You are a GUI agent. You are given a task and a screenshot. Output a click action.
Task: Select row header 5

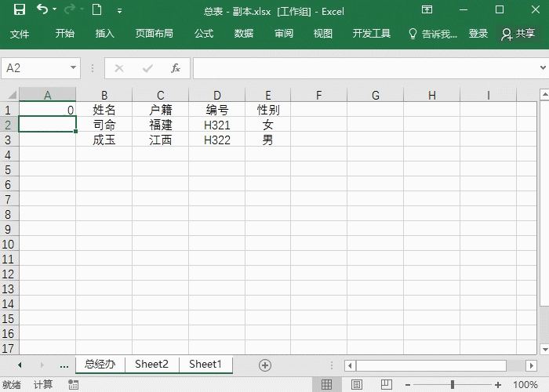[x=9, y=170]
